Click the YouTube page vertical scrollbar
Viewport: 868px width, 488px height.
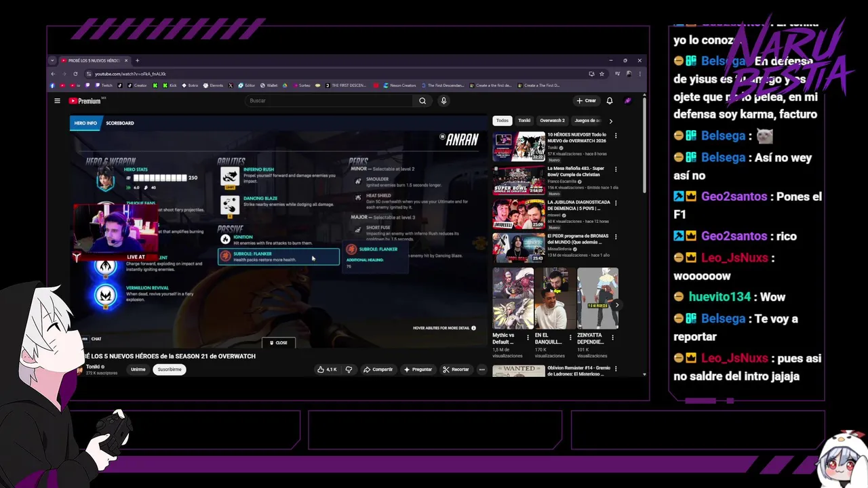click(x=644, y=146)
